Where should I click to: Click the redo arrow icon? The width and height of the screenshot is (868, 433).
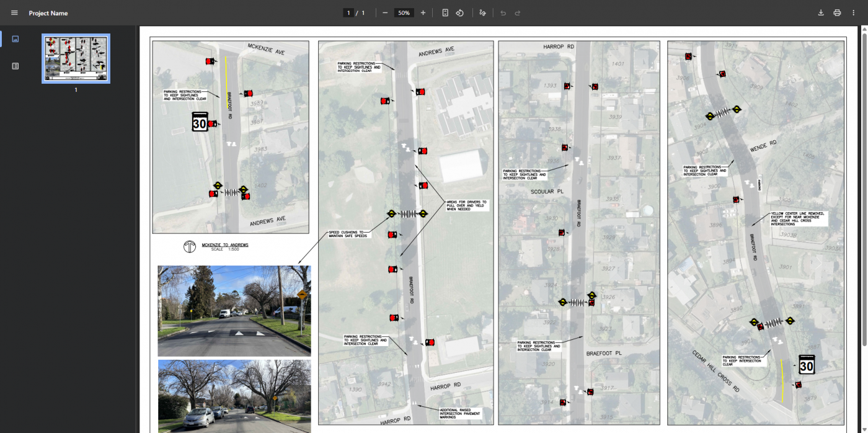(518, 13)
